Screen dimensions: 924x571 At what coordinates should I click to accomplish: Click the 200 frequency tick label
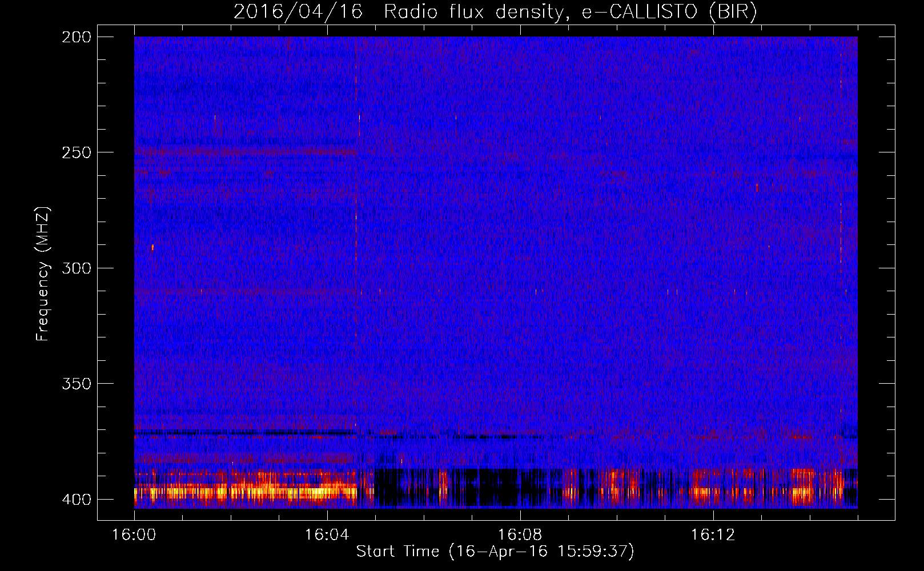point(77,37)
